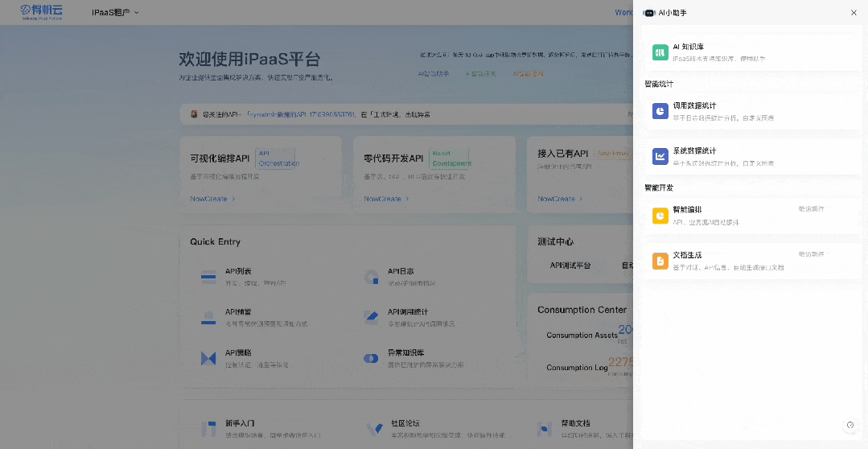Screen dimensions: 868x449
Task: Click NowCreate under 接入已有API
Action: point(560,199)
